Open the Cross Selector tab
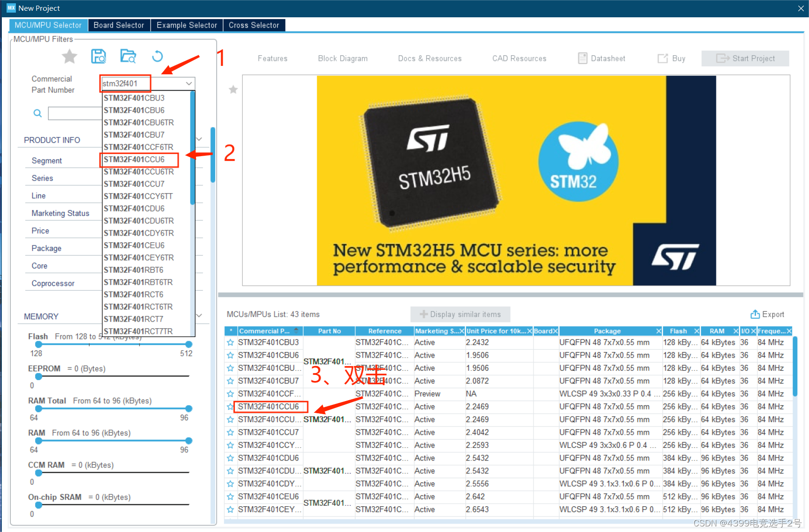 [254, 25]
